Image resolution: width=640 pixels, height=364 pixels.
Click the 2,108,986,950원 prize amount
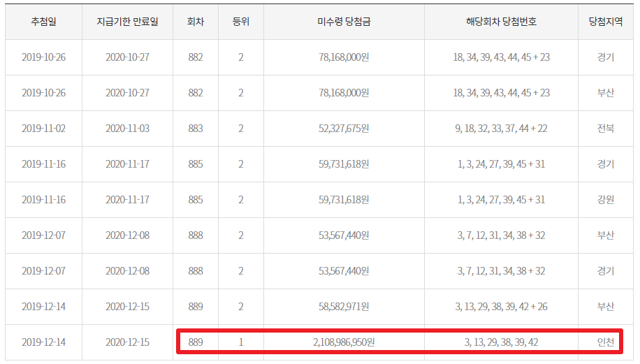(344, 342)
